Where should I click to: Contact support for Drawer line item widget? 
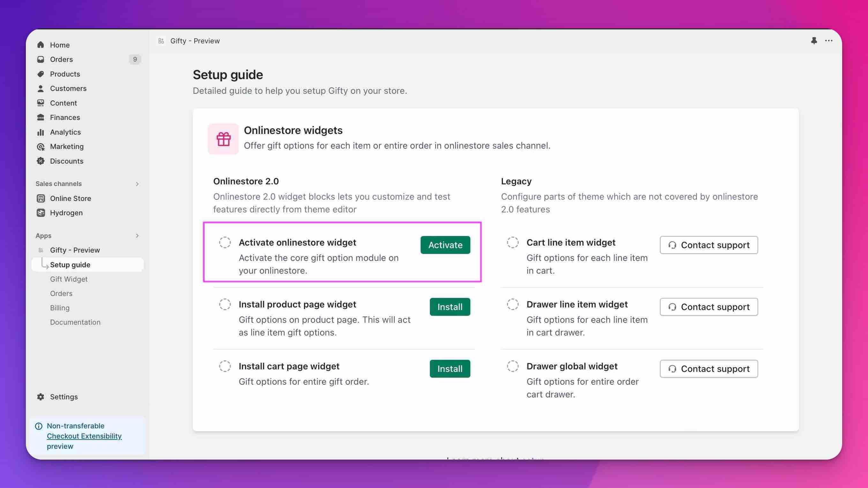[x=709, y=307]
